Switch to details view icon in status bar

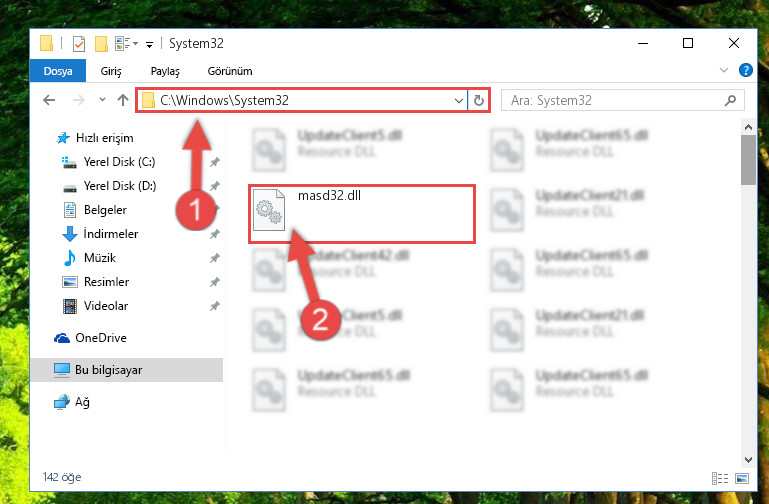point(720,478)
